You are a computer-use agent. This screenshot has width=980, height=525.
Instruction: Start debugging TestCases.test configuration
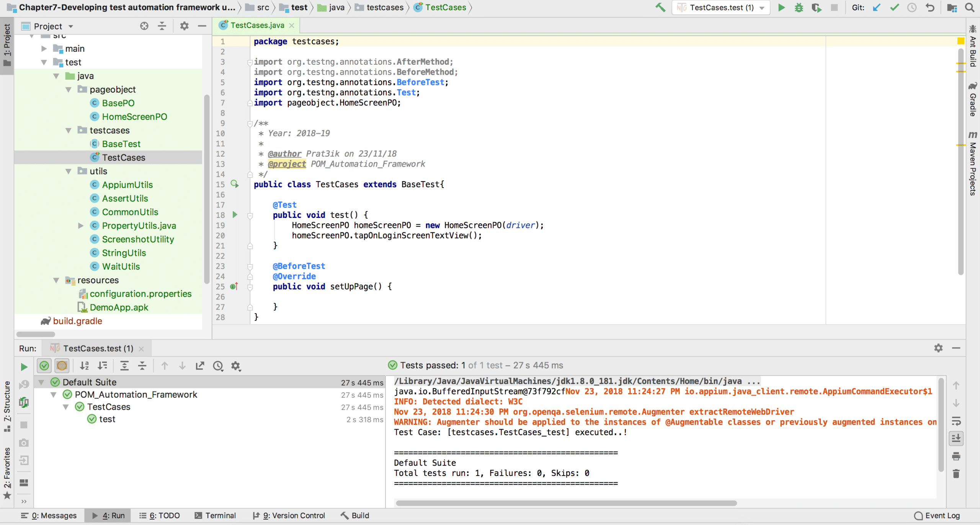pyautogui.click(x=799, y=7)
